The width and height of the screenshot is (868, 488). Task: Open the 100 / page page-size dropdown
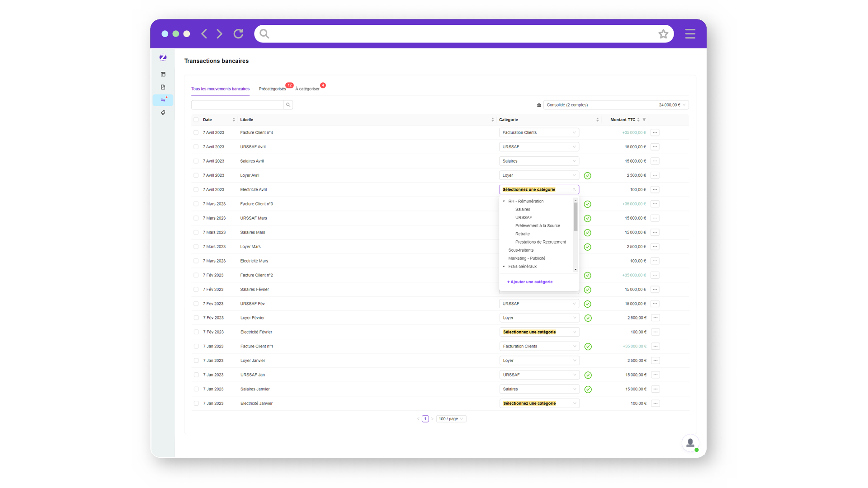click(x=451, y=418)
